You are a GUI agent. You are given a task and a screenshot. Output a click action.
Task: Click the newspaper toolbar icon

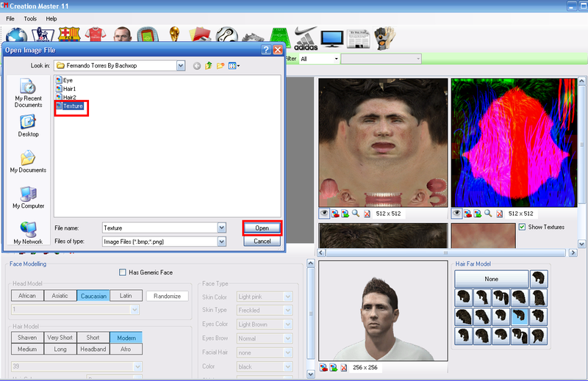[x=358, y=35]
